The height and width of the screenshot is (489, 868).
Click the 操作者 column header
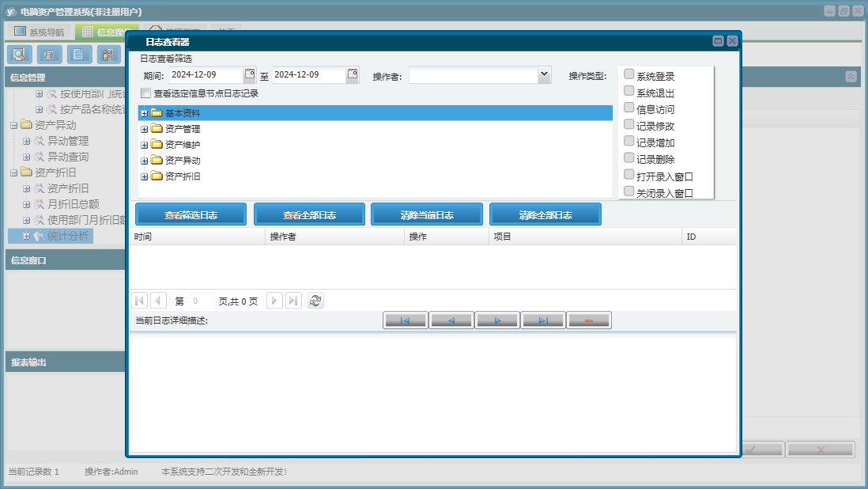[x=335, y=237]
